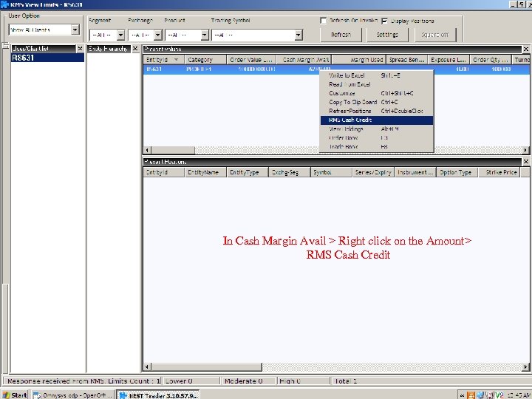Viewport: 532px width, 399px height.
Task: Click the Order Qty column header
Action: 491,60
